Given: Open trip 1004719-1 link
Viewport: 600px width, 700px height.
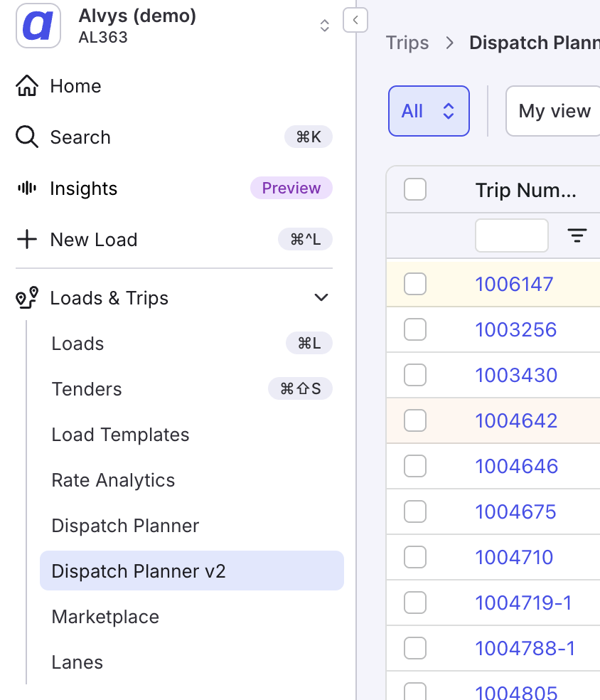Looking at the screenshot, I should click(x=523, y=603).
